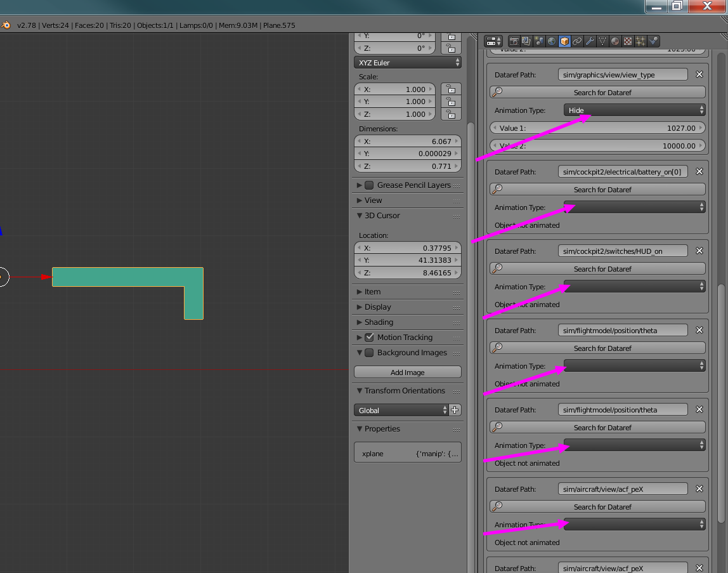Image resolution: width=728 pixels, height=573 pixels.
Task: Enable the Motion Tracking checkbox
Action: tap(368, 337)
